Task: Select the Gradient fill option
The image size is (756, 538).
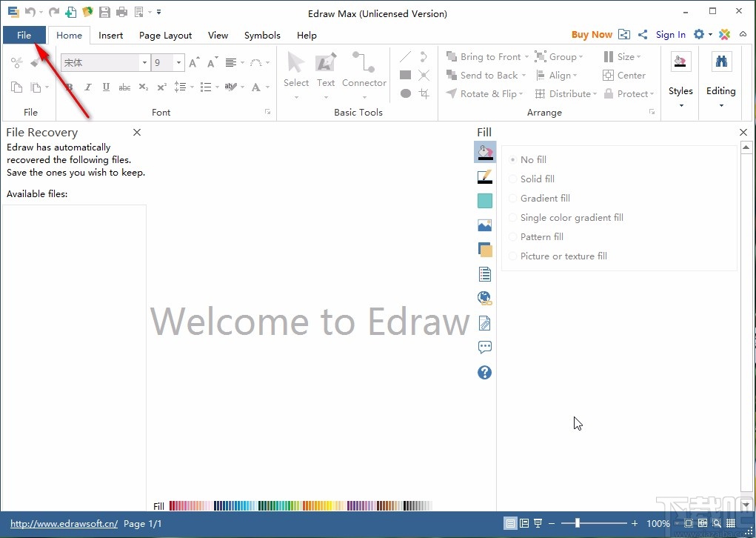Action: pos(540,199)
